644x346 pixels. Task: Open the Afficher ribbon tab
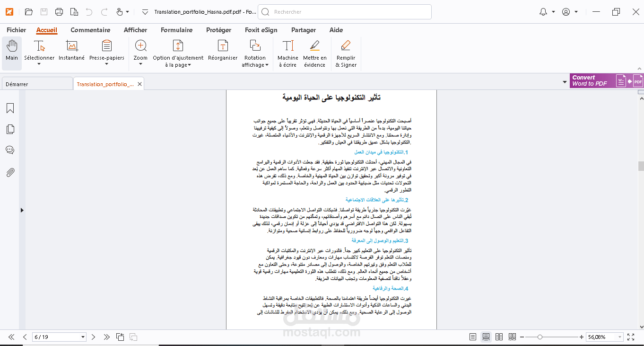click(x=136, y=30)
